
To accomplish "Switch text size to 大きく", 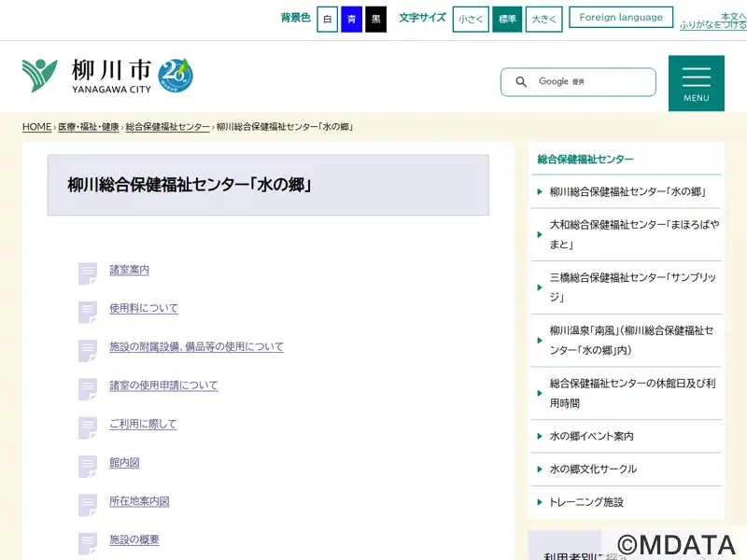I will (x=543, y=20).
